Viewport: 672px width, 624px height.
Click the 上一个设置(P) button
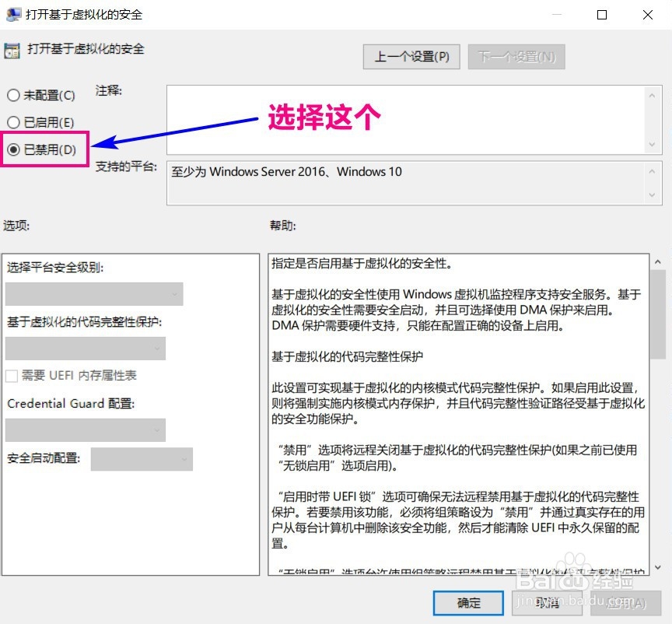[411, 56]
